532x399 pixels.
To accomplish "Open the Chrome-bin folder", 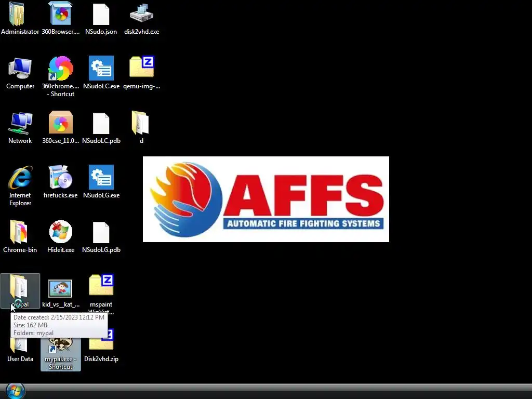I will pyautogui.click(x=19, y=232).
